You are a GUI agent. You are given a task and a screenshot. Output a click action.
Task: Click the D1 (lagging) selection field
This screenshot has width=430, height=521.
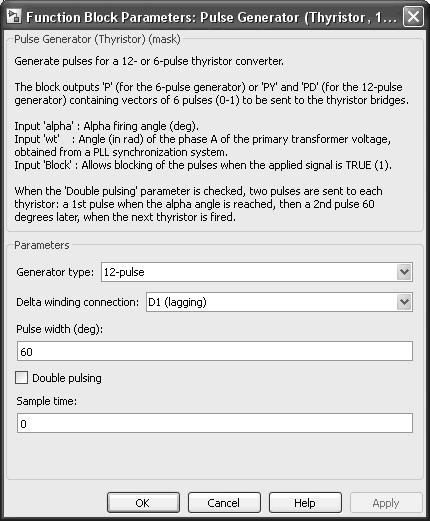[279, 302]
